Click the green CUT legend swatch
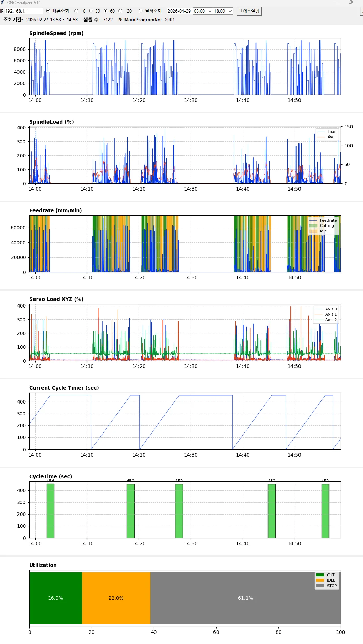 [320, 575]
